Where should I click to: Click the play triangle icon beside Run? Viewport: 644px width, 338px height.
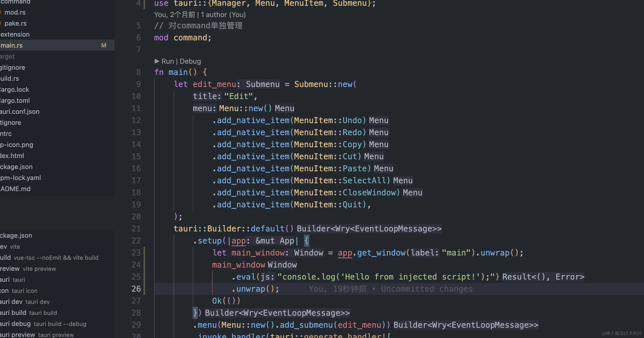[157, 61]
